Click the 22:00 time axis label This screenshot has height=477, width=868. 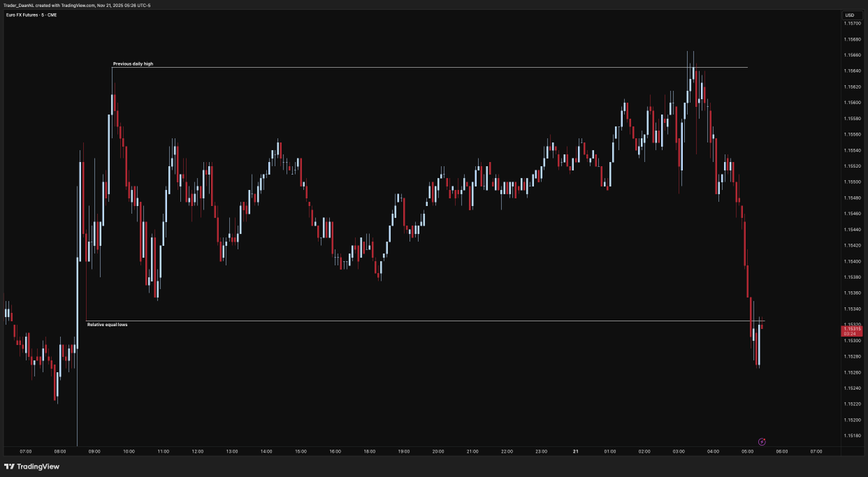[x=507, y=452]
